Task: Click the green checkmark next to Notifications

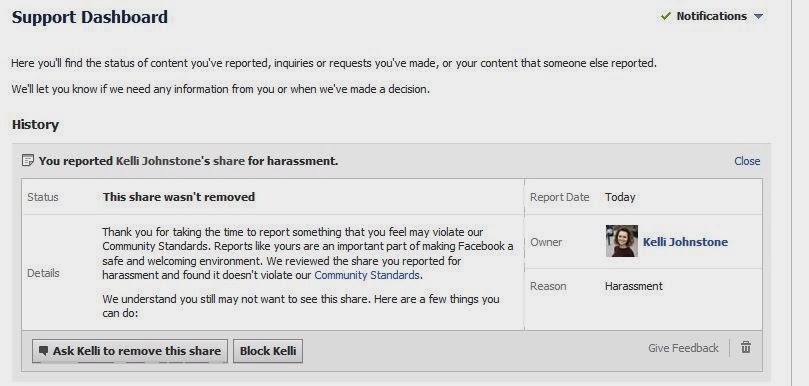Action: click(666, 17)
